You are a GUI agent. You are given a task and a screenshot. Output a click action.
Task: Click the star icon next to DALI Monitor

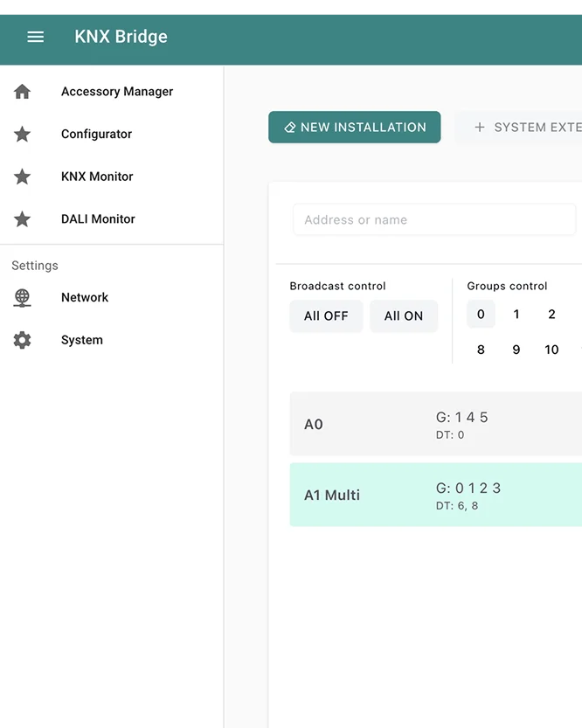point(23,219)
